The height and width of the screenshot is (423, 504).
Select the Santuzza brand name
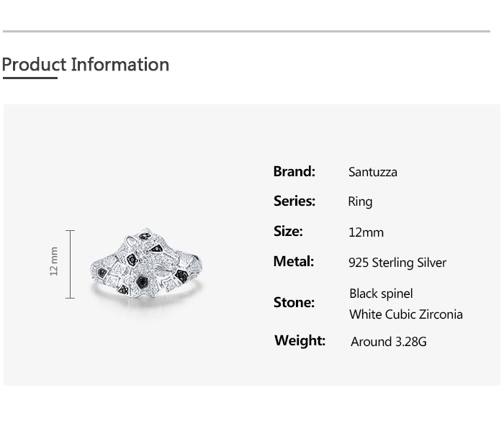tap(372, 172)
